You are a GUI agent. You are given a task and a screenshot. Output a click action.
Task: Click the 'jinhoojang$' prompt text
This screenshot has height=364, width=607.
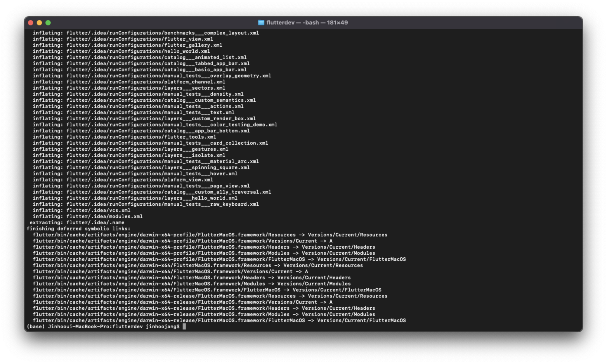163,326
